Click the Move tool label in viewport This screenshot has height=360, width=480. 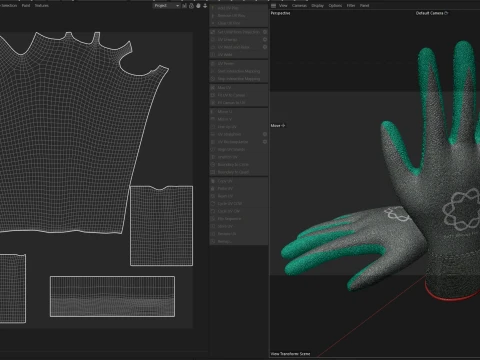(278, 126)
